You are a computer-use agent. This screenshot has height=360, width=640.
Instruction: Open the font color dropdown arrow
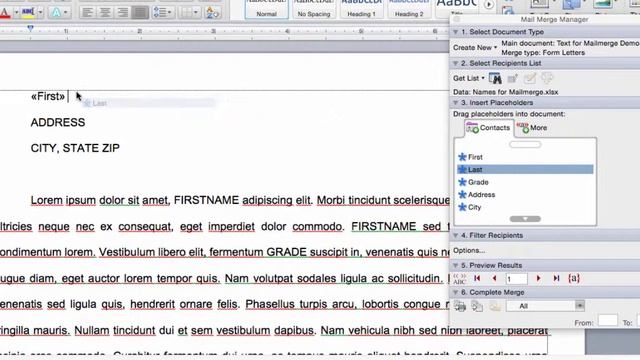(x=16, y=13)
